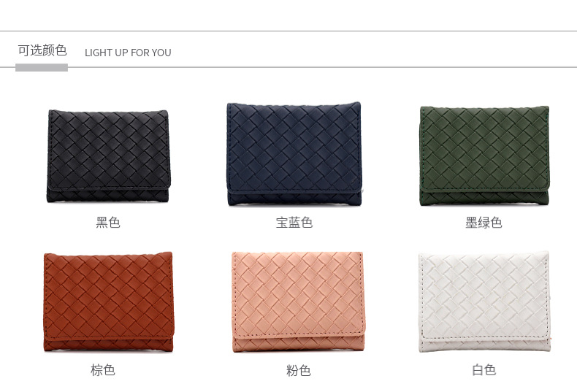Click the bottom flap of the pink wallet

click(x=298, y=343)
